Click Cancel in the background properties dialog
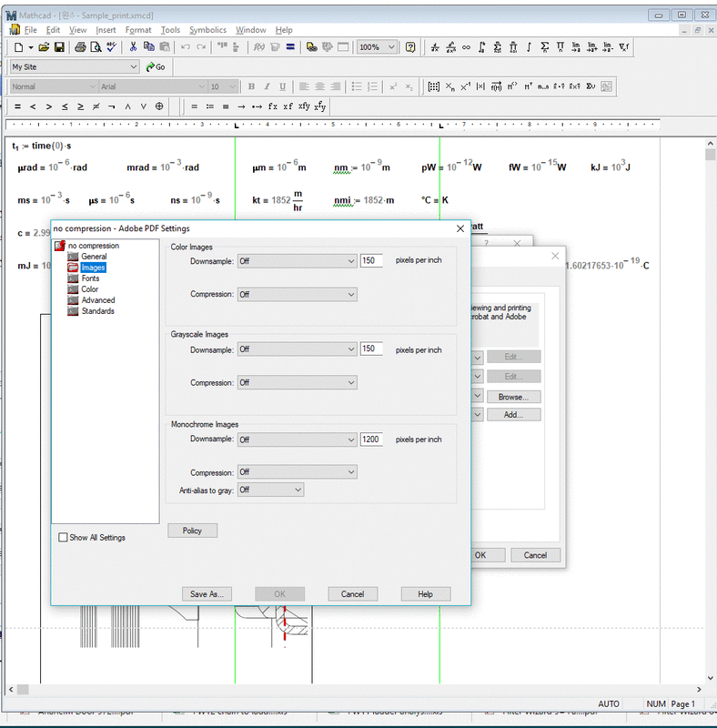The width and height of the screenshot is (717, 728). (535, 555)
